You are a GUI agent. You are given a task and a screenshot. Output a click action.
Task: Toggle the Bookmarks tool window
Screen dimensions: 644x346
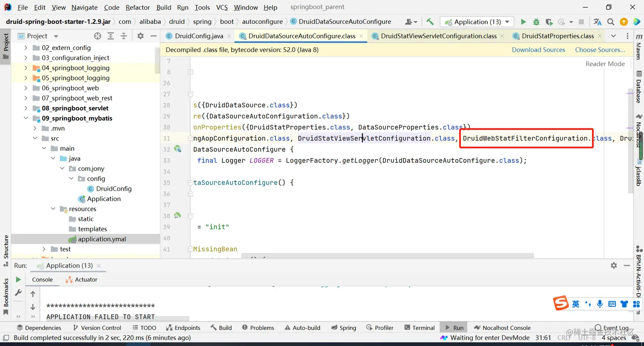pos(6,297)
